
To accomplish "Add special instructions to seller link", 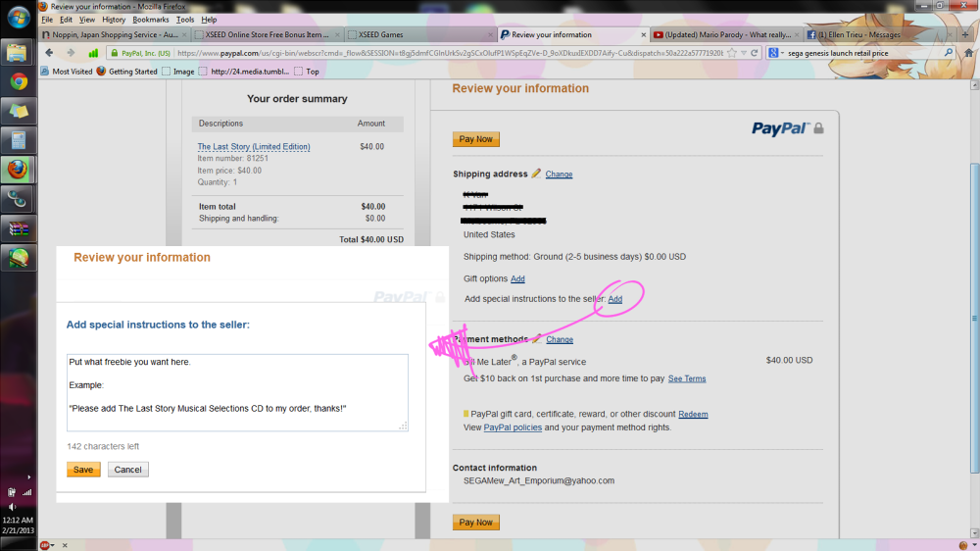I will [x=615, y=299].
